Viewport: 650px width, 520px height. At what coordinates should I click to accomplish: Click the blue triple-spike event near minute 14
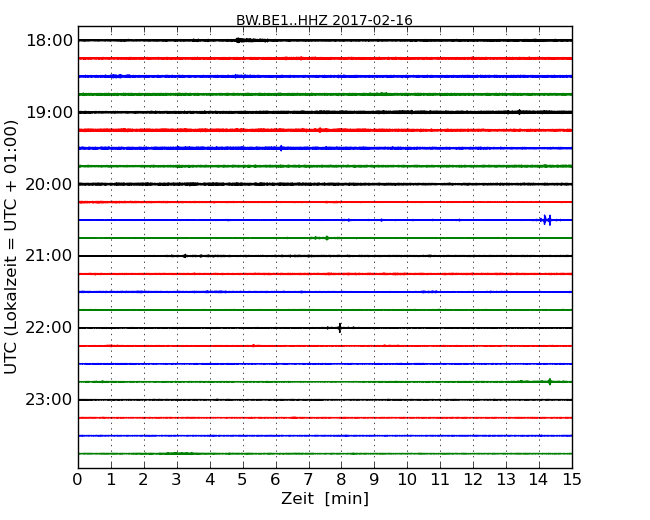point(546,220)
